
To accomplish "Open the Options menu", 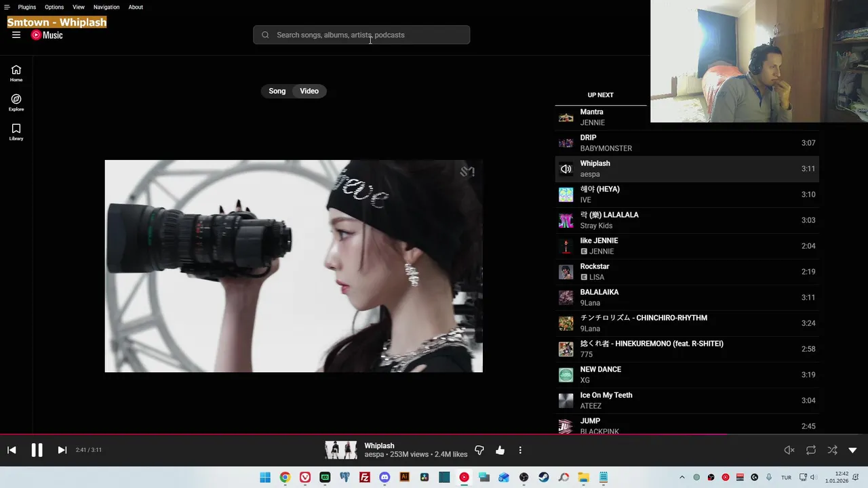I will pos(54,7).
